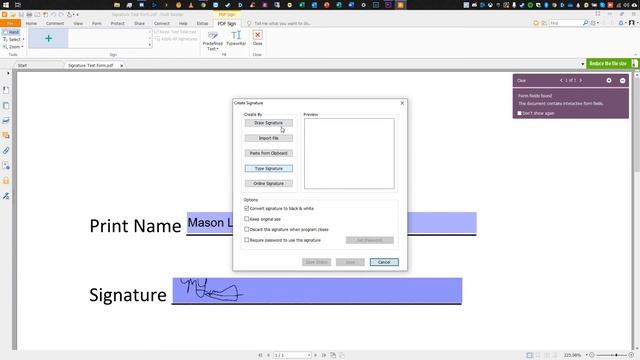Click Clear in the purple notification
This screenshot has width=640, height=360.
tap(522, 81)
